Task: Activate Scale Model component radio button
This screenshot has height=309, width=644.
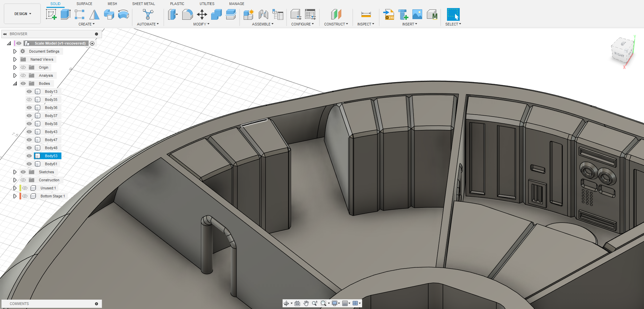Action: 92,43
